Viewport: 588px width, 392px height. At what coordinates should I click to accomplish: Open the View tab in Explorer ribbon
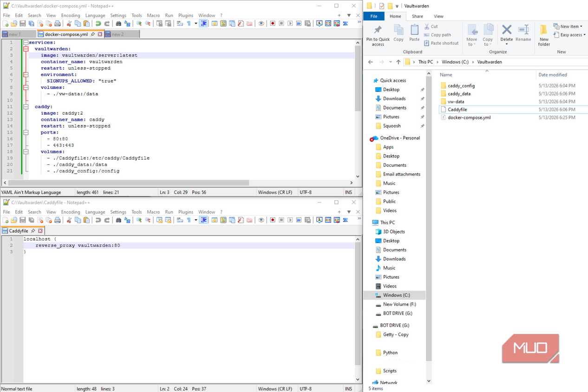pyautogui.click(x=438, y=16)
